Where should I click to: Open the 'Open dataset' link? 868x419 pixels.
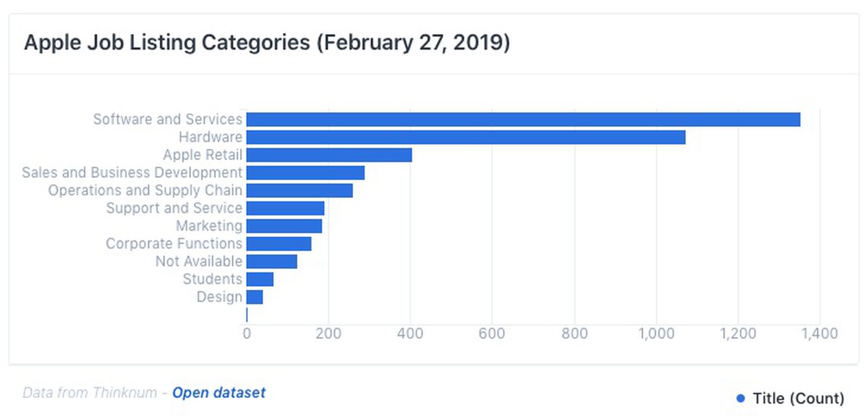point(219,392)
